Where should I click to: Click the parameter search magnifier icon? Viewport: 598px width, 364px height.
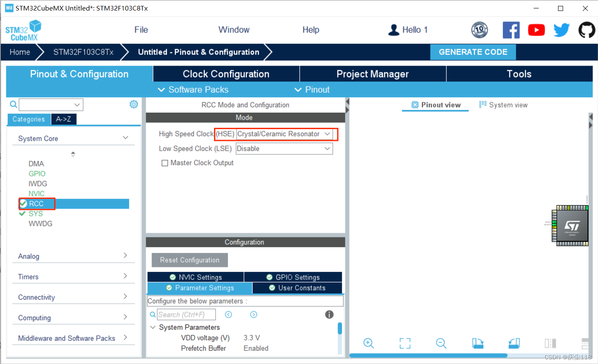[x=153, y=314]
